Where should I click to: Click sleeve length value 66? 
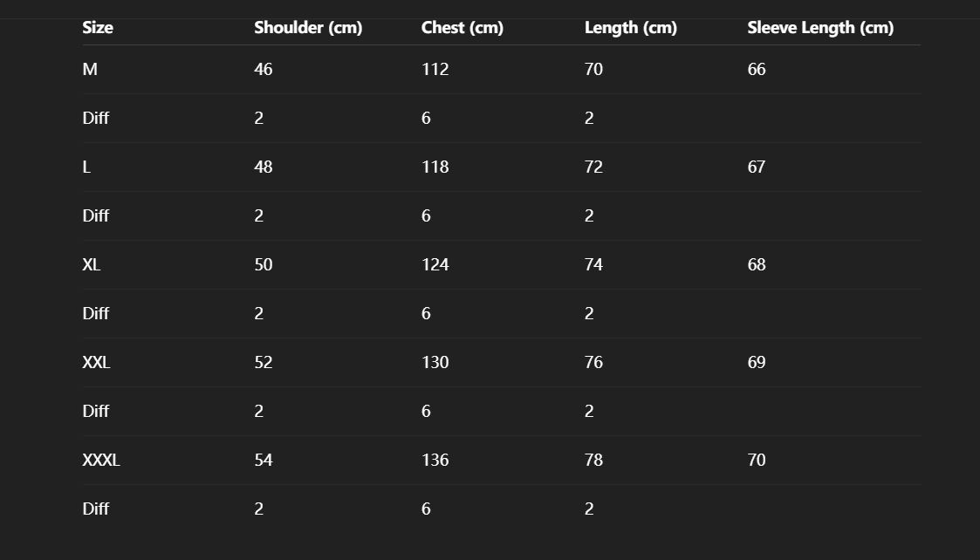pyautogui.click(x=757, y=70)
